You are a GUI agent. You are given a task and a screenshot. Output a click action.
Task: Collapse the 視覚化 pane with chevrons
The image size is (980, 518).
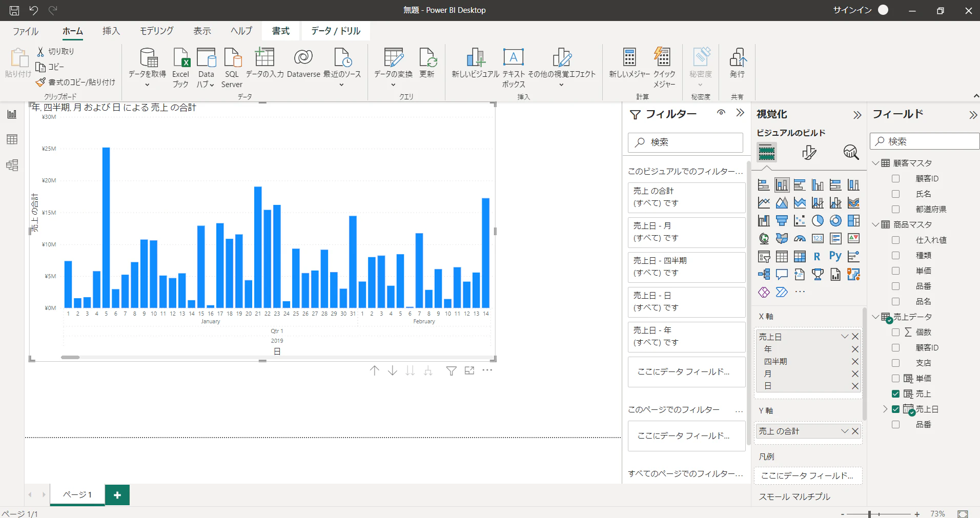857,115
